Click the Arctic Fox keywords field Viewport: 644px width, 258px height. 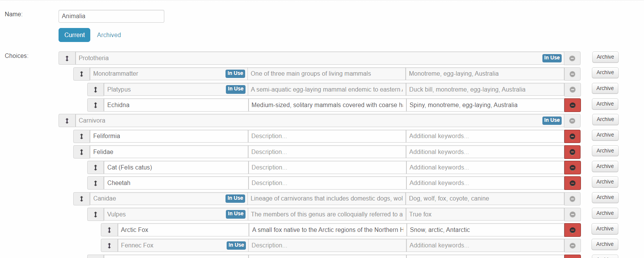tap(485, 230)
